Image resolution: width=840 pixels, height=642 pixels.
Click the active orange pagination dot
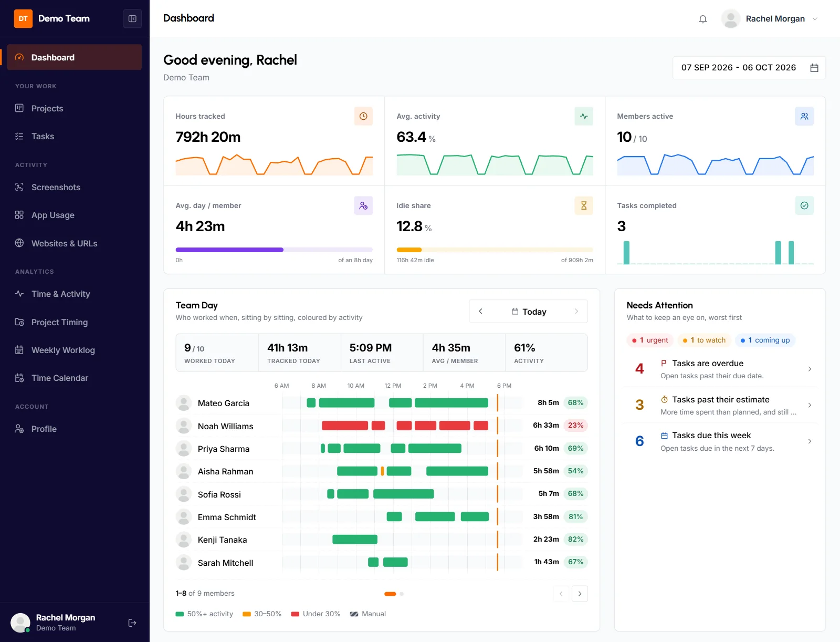pyautogui.click(x=390, y=594)
